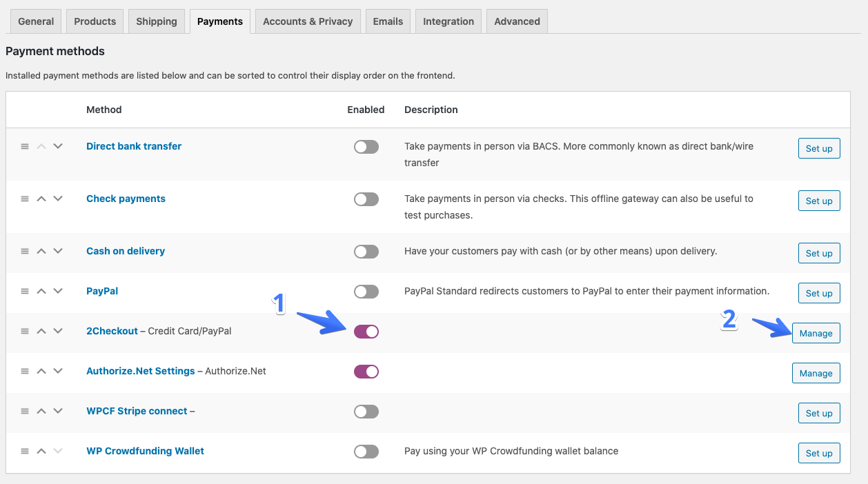The height and width of the screenshot is (484, 868).
Task: Move WPCF Stripe connect down with arrow
Action: pos(58,412)
